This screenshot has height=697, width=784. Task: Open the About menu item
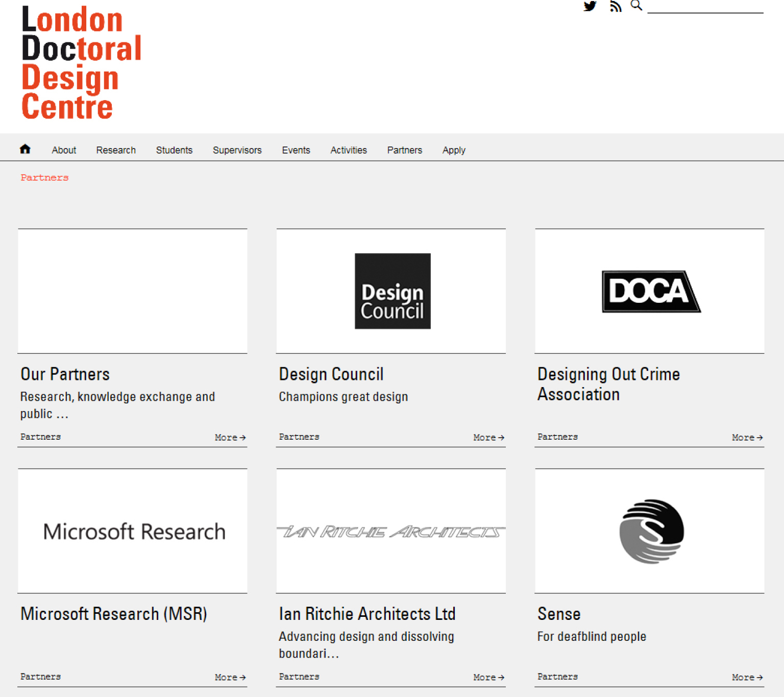pos(64,150)
